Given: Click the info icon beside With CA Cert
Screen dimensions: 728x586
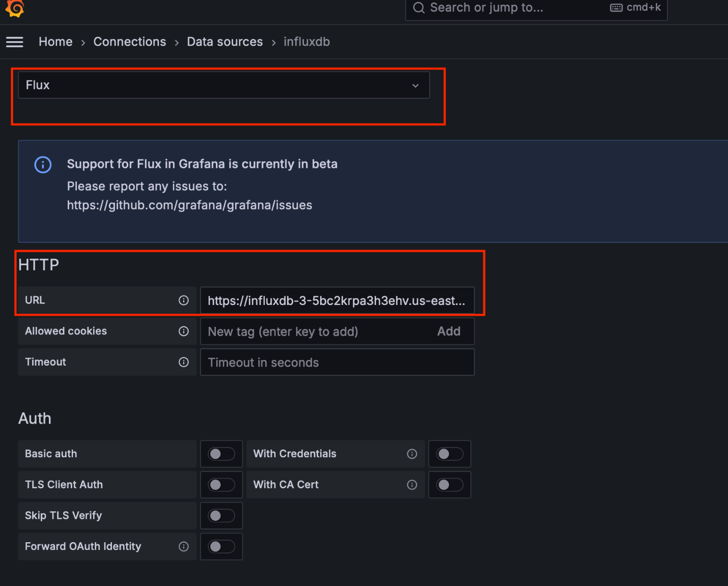Looking at the screenshot, I should [412, 485].
